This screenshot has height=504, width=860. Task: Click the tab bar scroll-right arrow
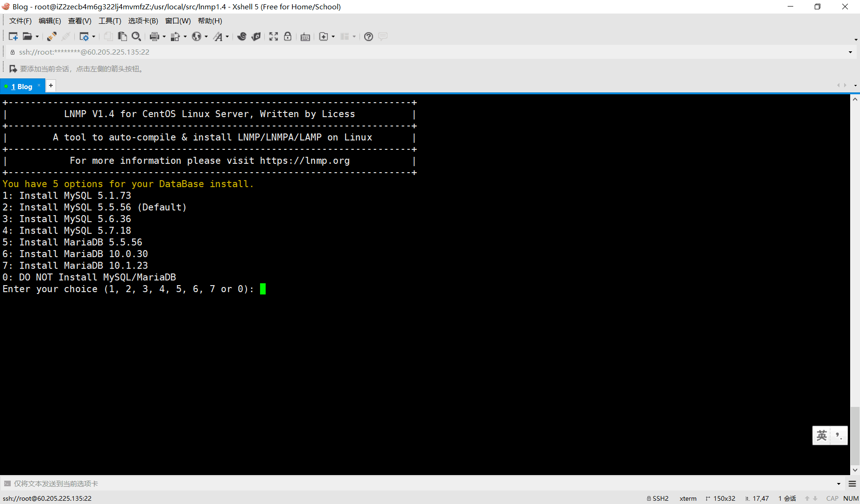[x=845, y=85]
